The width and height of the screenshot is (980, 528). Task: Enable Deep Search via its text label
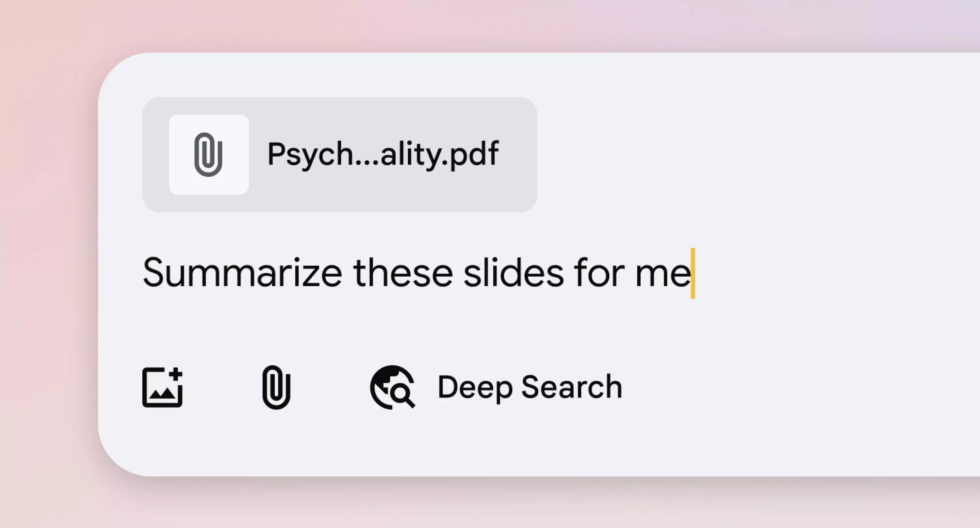coord(530,387)
